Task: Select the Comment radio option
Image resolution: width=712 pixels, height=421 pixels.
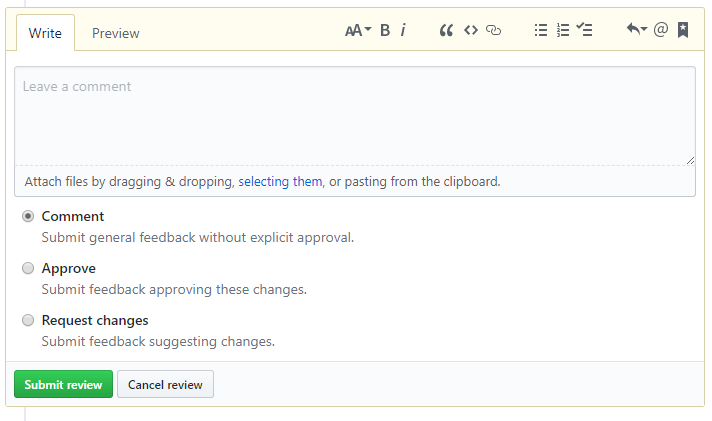Action: pyautogui.click(x=28, y=216)
